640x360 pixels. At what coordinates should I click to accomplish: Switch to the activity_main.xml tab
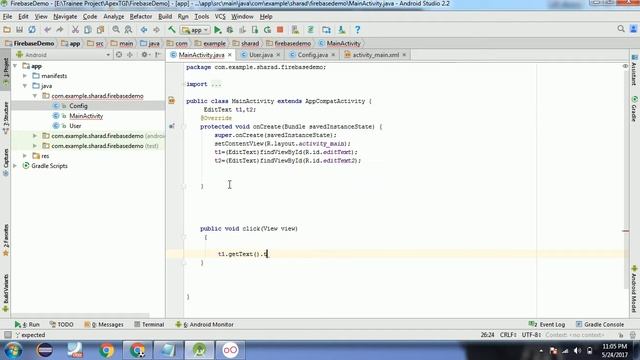376,55
